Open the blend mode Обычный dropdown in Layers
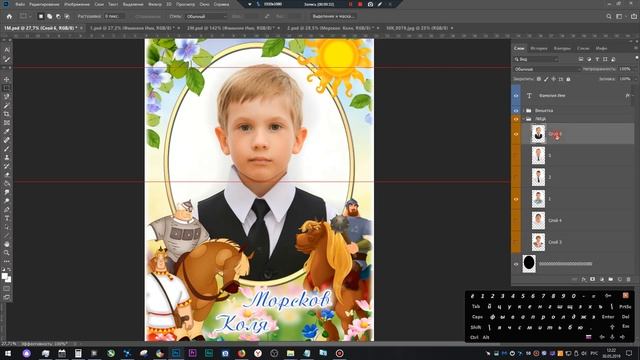 pos(547,69)
